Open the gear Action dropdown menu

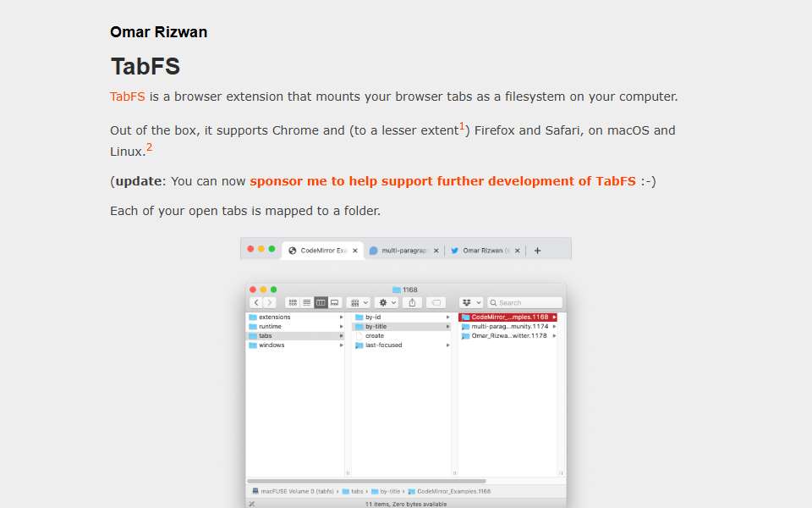[387, 303]
